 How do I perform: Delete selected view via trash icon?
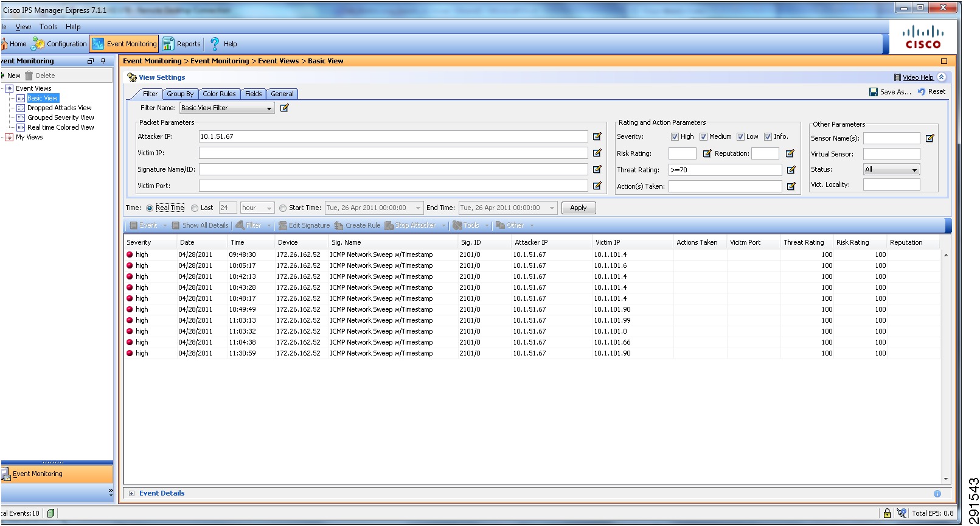click(29, 75)
